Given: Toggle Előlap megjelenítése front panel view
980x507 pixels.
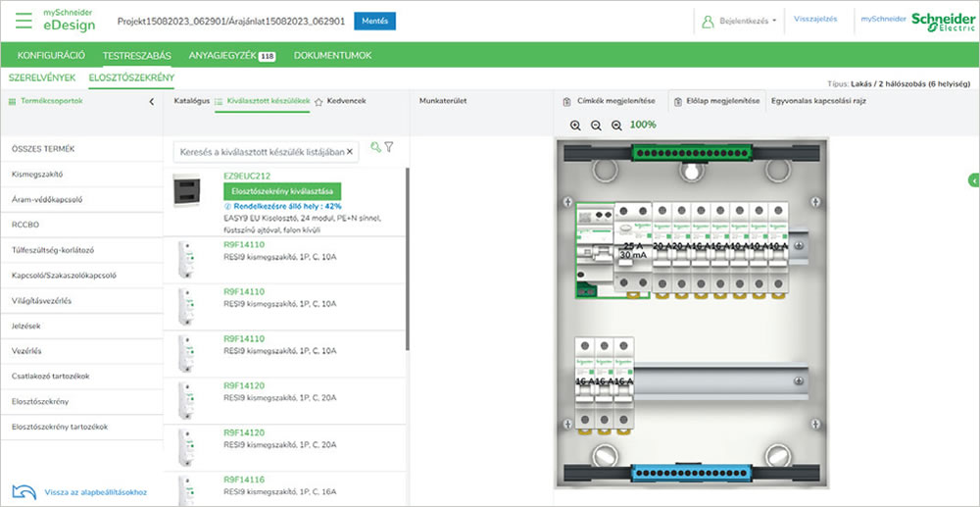Looking at the screenshot, I should coord(717,101).
